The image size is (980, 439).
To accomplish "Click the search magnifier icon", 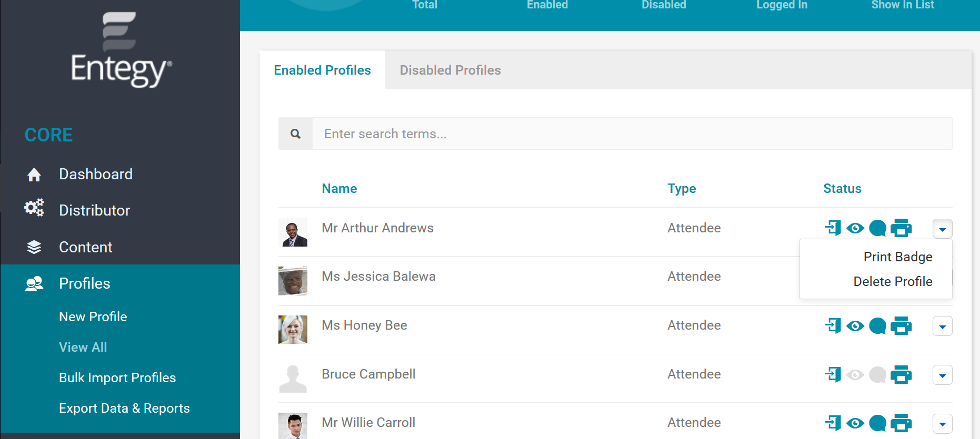I will coord(296,134).
